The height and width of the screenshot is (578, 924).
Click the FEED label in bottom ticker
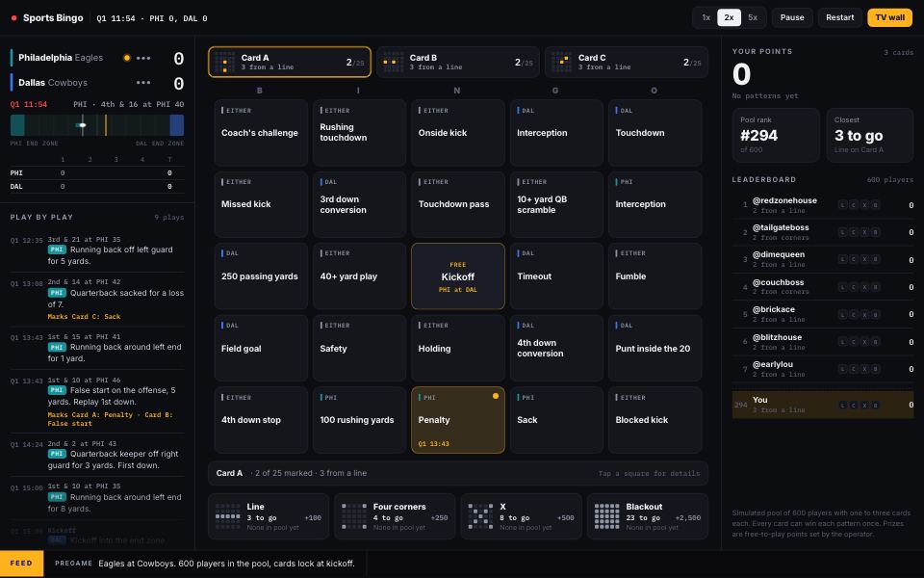21,564
